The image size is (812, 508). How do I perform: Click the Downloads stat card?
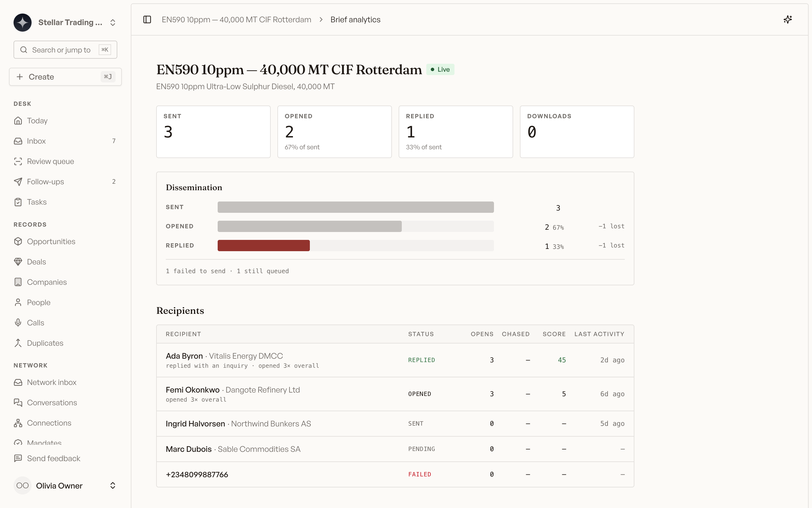(x=577, y=132)
